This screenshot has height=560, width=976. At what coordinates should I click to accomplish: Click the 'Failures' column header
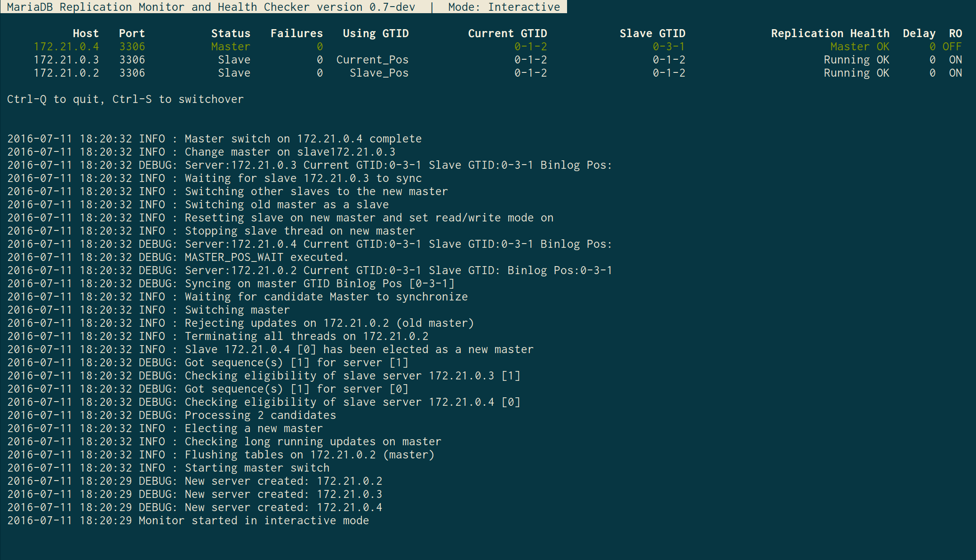click(x=296, y=33)
